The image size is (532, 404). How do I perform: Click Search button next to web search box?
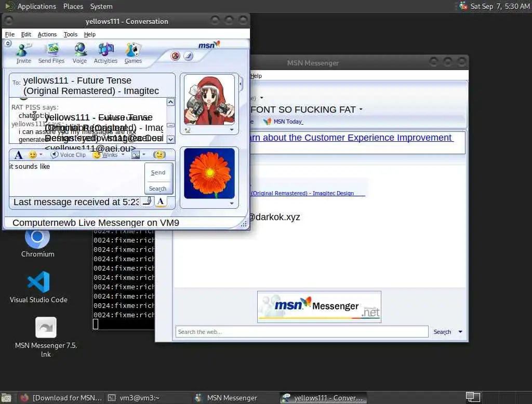point(442,332)
